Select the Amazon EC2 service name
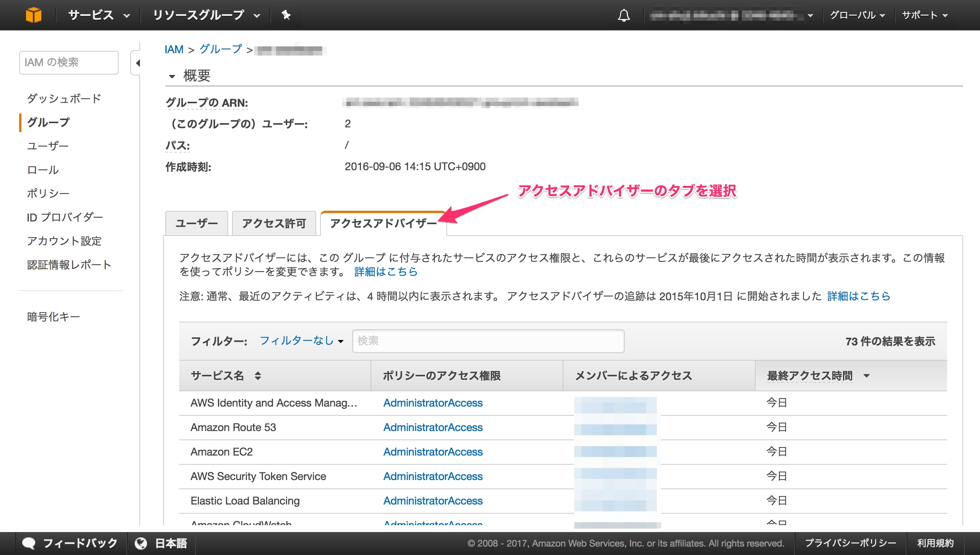 click(x=222, y=452)
